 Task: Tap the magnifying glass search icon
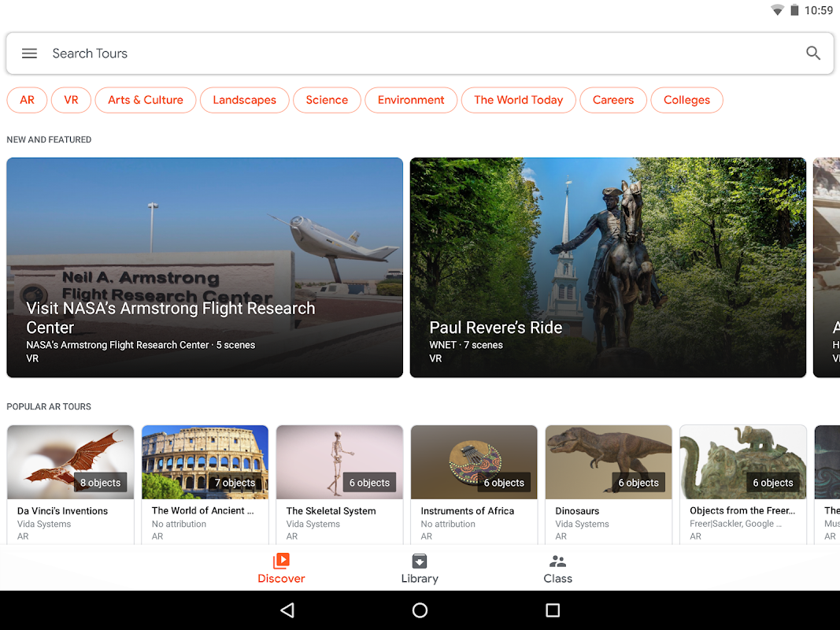click(x=812, y=53)
